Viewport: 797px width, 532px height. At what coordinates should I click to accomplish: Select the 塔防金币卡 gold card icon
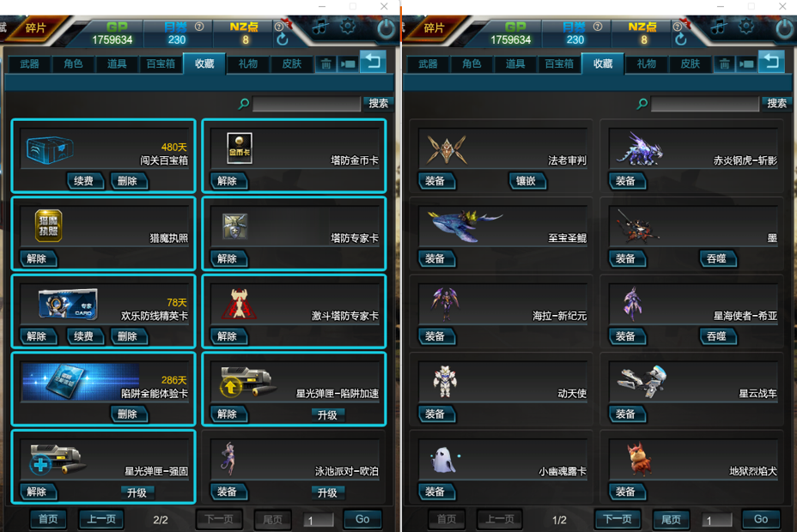click(x=240, y=148)
